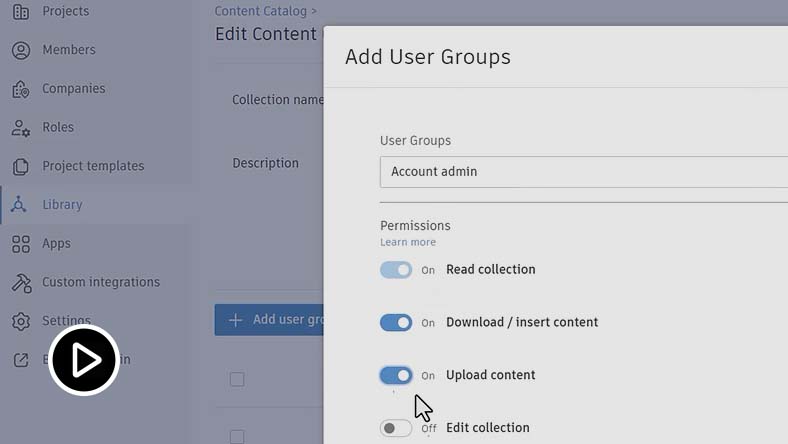This screenshot has height=444, width=788.
Task: Click the Add user group button
Action: click(269, 320)
